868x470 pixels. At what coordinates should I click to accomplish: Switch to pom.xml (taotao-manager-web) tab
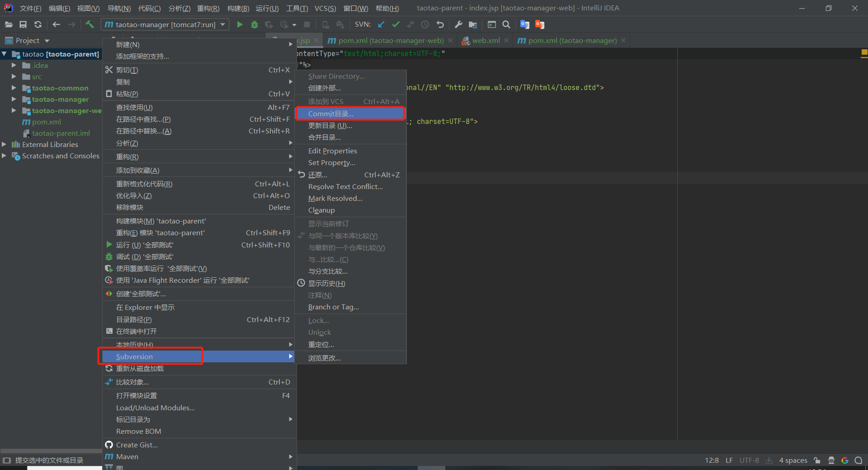pyautogui.click(x=391, y=40)
